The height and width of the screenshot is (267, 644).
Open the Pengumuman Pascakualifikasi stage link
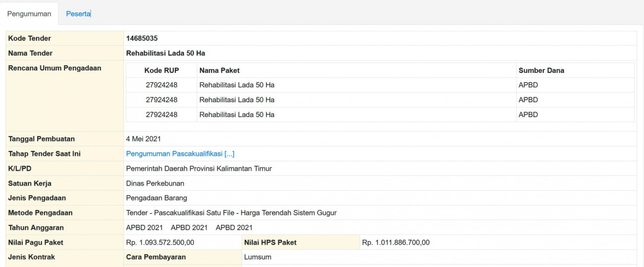(x=180, y=154)
